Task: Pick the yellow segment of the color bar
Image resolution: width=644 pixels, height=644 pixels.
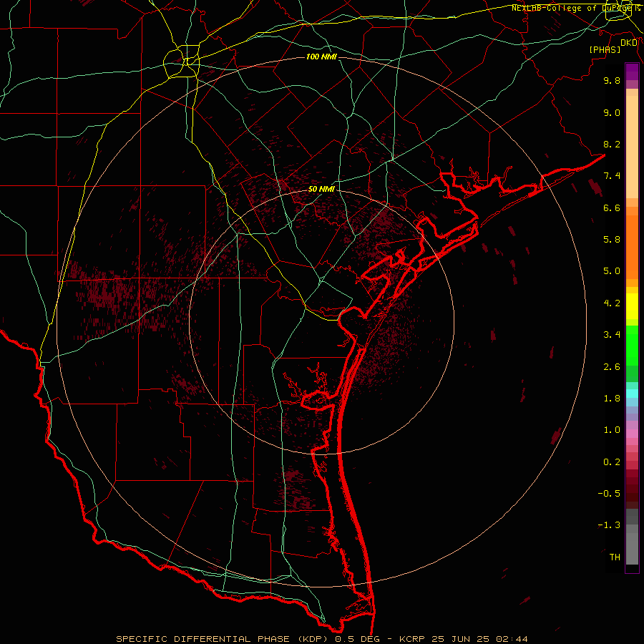Action: (632, 306)
